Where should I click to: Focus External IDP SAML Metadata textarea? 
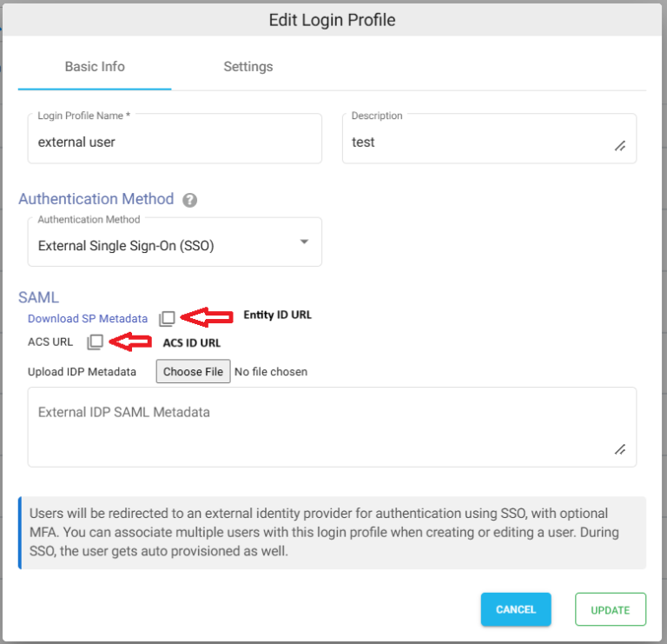point(333,427)
